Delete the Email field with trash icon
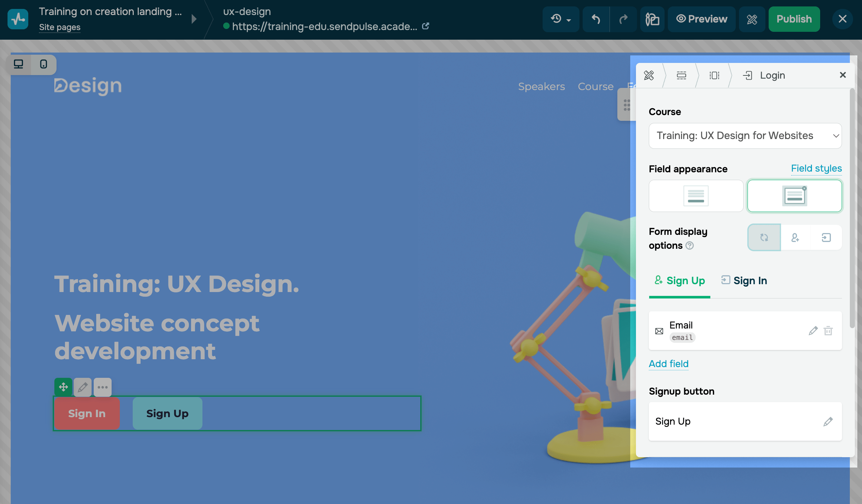The height and width of the screenshot is (504, 862). tap(828, 331)
